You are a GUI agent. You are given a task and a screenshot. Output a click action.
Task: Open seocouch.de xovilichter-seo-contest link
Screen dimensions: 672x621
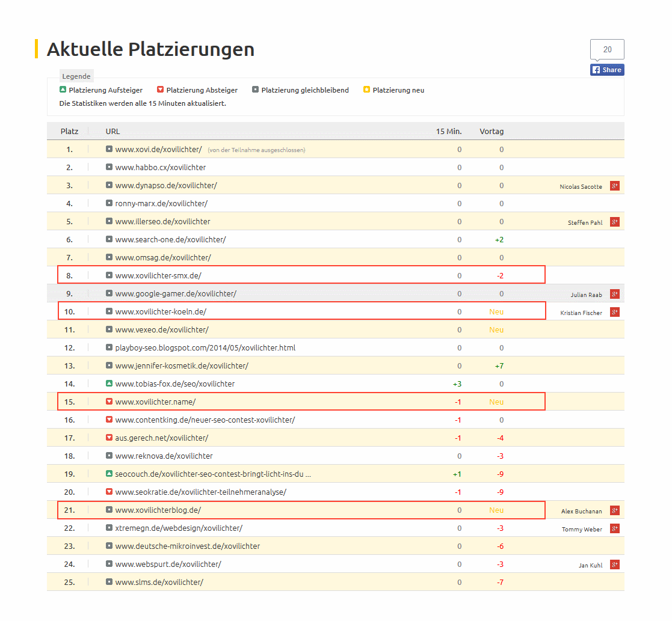(x=213, y=474)
